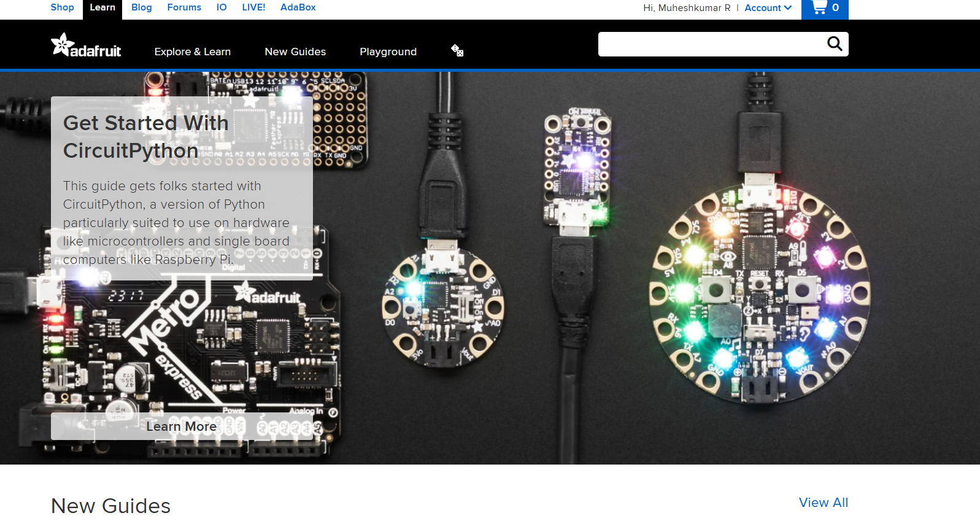Go to the Blog tab
The width and height of the screenshot is (980, 529).
click(x=142, y=7)
